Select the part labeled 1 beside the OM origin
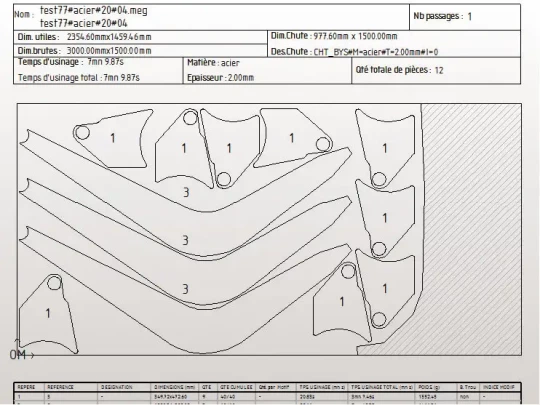The height and width of the screenshot is (405, 540). [x=48, y=313]
